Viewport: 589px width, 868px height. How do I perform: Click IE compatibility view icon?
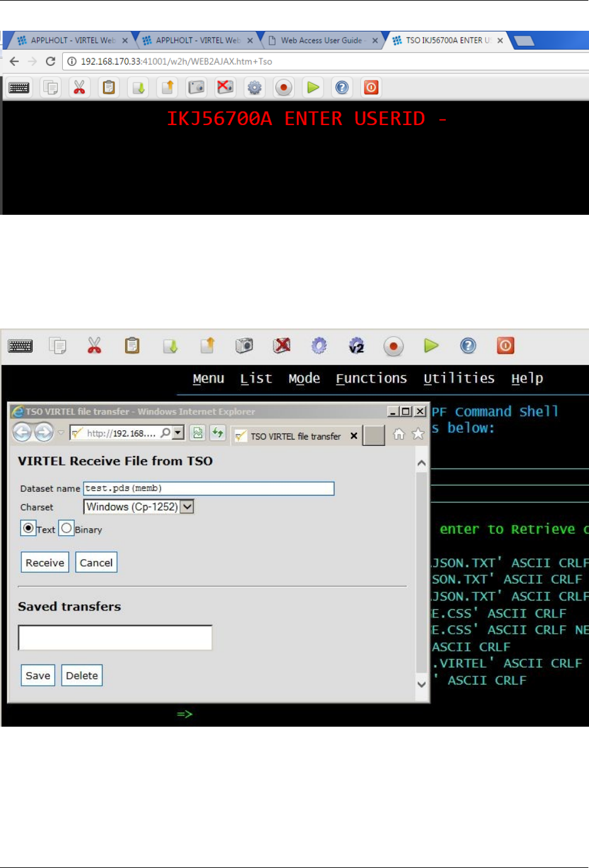tap(197, 432)
